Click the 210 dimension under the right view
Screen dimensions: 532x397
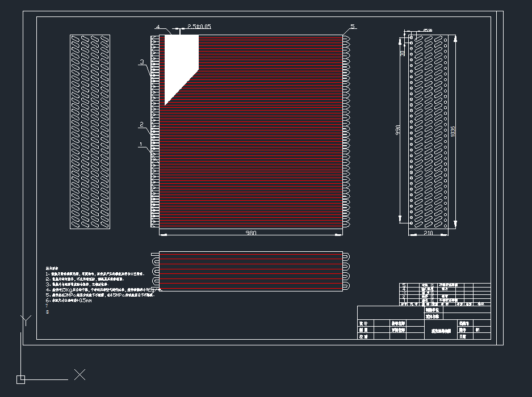(429, 233)
